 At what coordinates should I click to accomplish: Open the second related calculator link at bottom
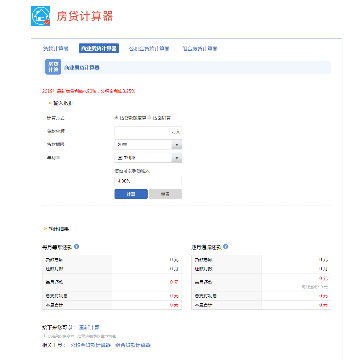tap(133, 345)
